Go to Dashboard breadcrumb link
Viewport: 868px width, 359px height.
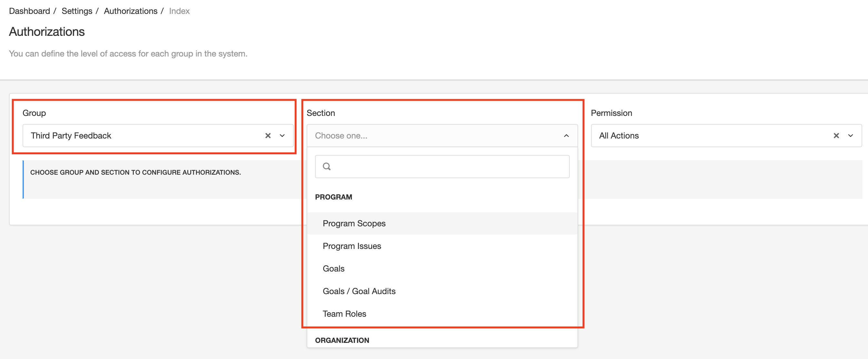(x=29, y=11)
